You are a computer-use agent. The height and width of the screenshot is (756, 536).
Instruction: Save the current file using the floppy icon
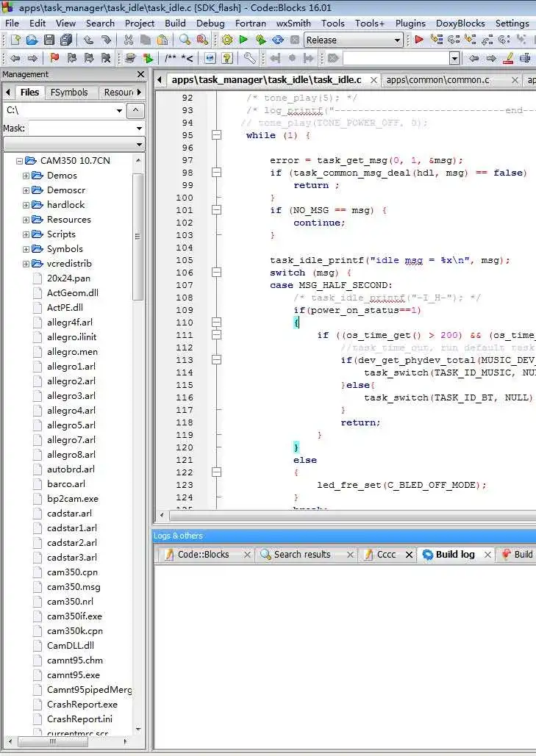[x=49, y=40]
